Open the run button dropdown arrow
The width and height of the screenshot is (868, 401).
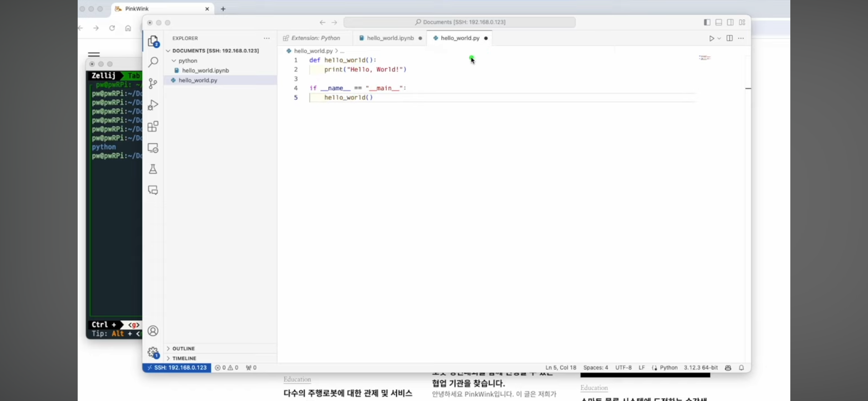pos(719,38)
